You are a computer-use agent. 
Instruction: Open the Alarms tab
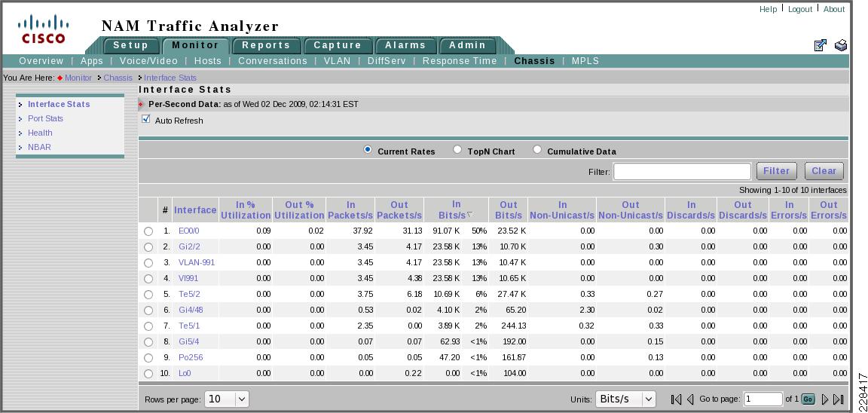tap(406, 45)
